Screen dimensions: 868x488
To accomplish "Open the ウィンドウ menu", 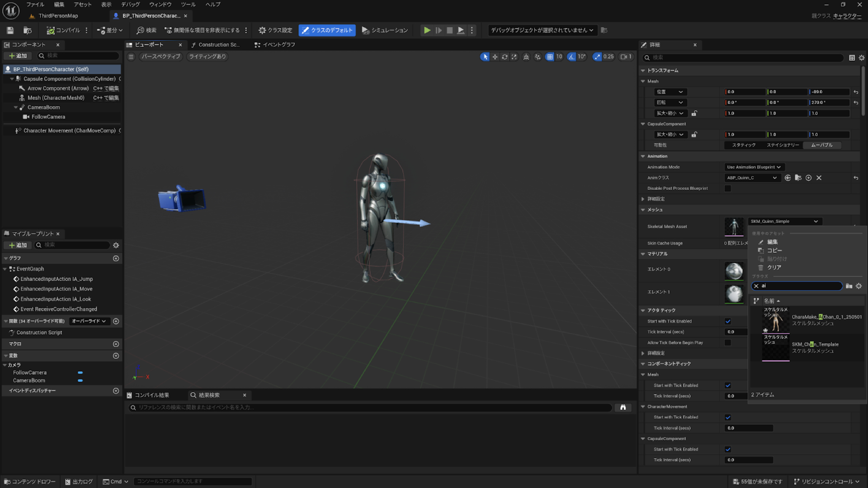I will [x=160, y=5].
